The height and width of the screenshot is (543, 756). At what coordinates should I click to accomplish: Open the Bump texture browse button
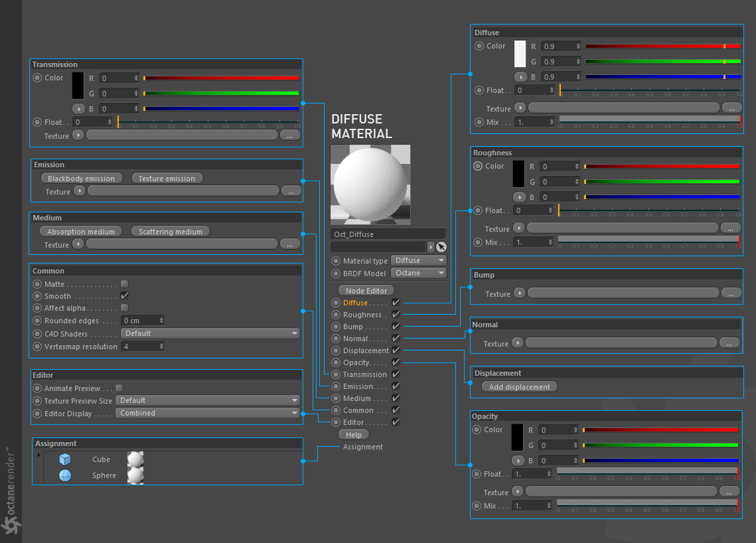click(x=731, y=293)
